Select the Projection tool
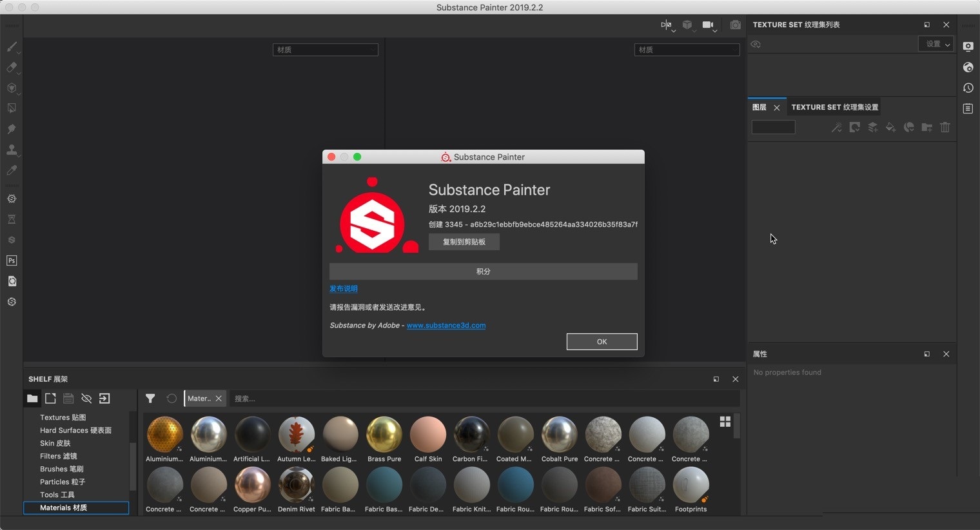The width and height of the screenshot is (980, 530). (x=12, y=88)
